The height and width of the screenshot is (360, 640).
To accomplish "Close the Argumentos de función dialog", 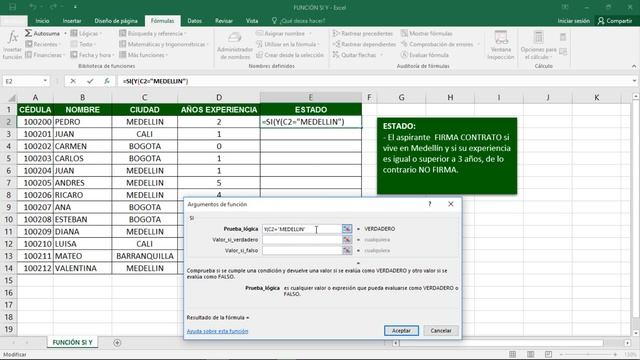I will 451,204.
